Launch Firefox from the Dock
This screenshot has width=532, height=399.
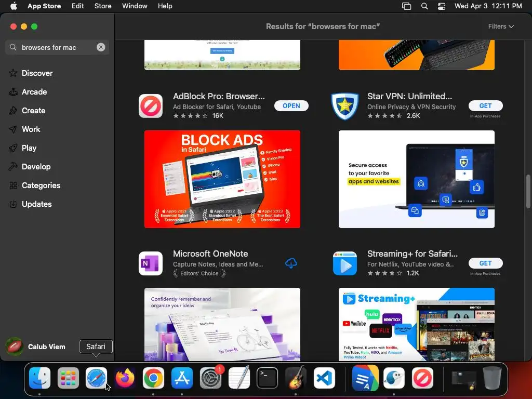125,378
